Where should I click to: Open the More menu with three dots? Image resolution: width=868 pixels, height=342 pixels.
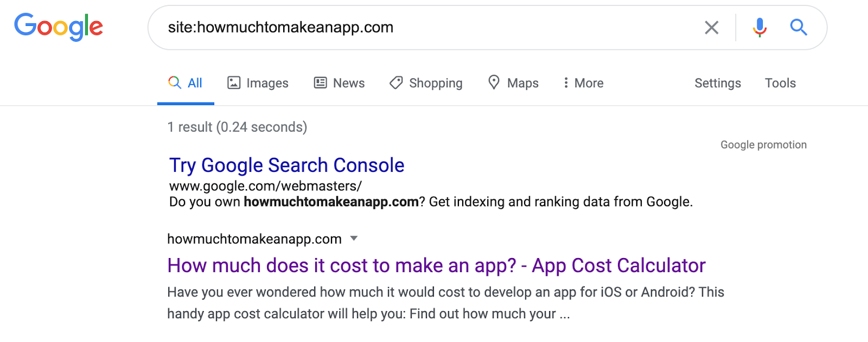pos(566,83)
